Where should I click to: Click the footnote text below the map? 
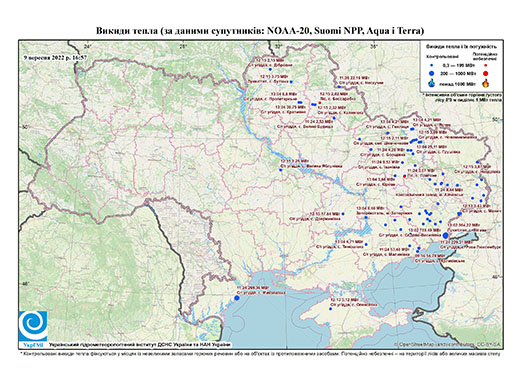pyautogui.click(x=260, y=352)
